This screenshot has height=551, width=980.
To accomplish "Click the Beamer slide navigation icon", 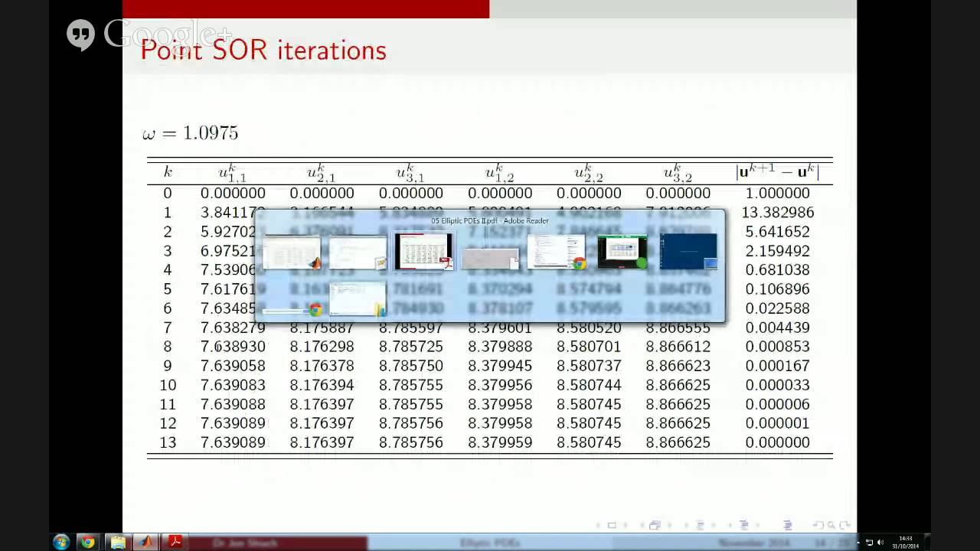I will [612, 525].
